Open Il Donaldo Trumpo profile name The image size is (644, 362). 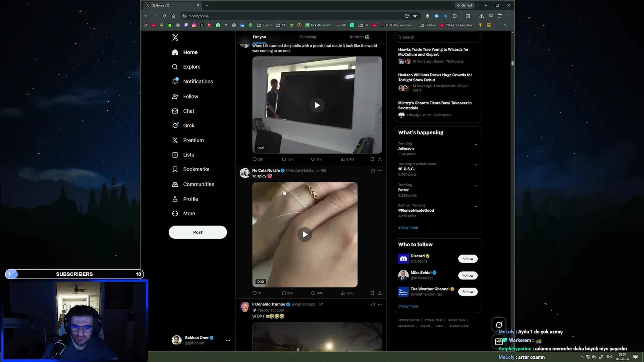[268, 304]
